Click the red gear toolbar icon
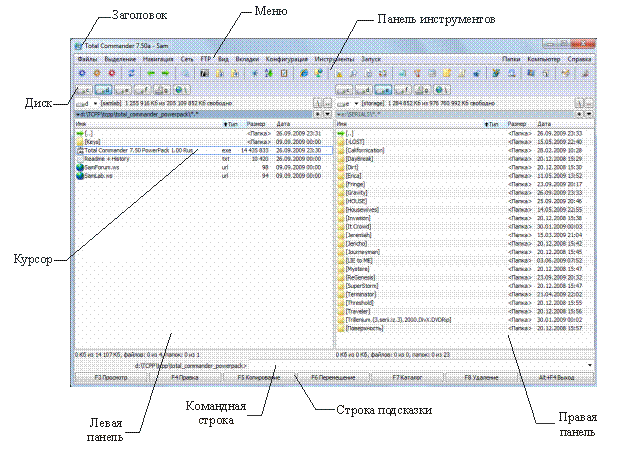The height and width of the screenshot is (449, 624). (112, 73)
